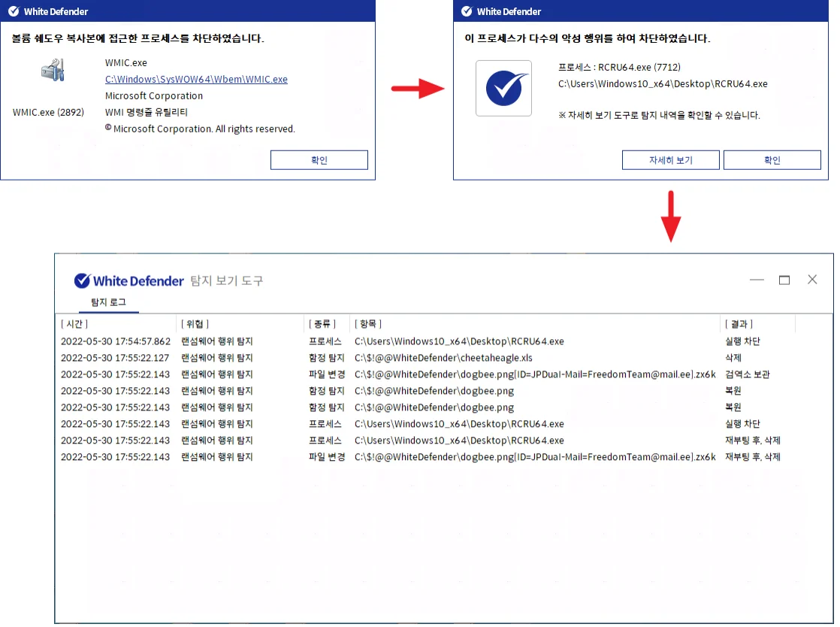Image resolution: width=840 pixels, height=627 pixels.
Task: Click the 종류 column header
Action: 322,324
